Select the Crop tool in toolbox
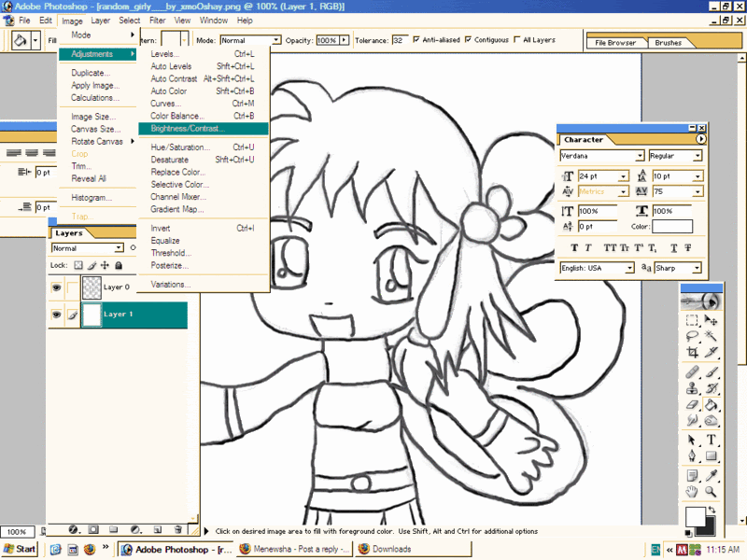 [x=692, y=353]
